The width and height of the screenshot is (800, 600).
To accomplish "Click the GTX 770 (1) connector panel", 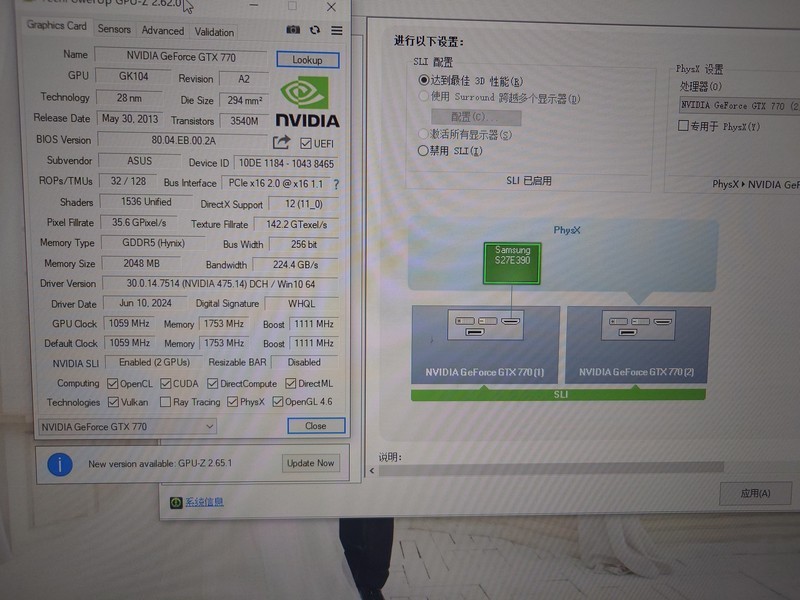I will point(485,326).
